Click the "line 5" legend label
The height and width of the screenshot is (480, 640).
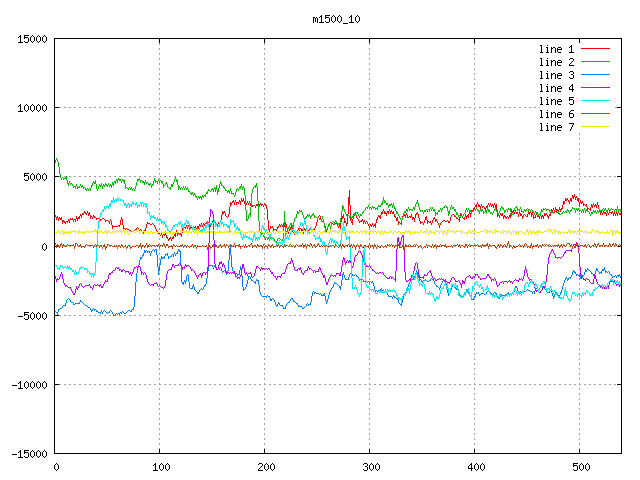click(x=556, y=101)
